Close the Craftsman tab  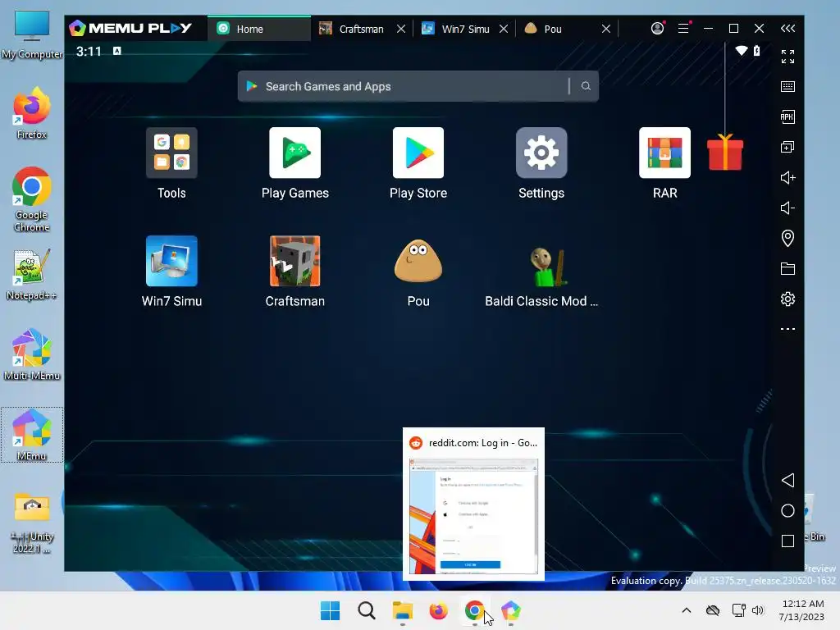click(x=400, y=29)
